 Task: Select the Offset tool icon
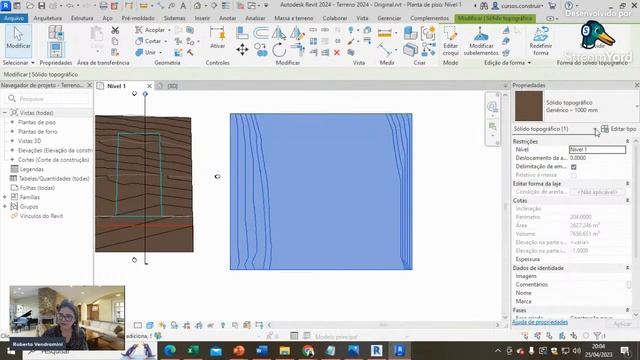(x=260, y=33)
